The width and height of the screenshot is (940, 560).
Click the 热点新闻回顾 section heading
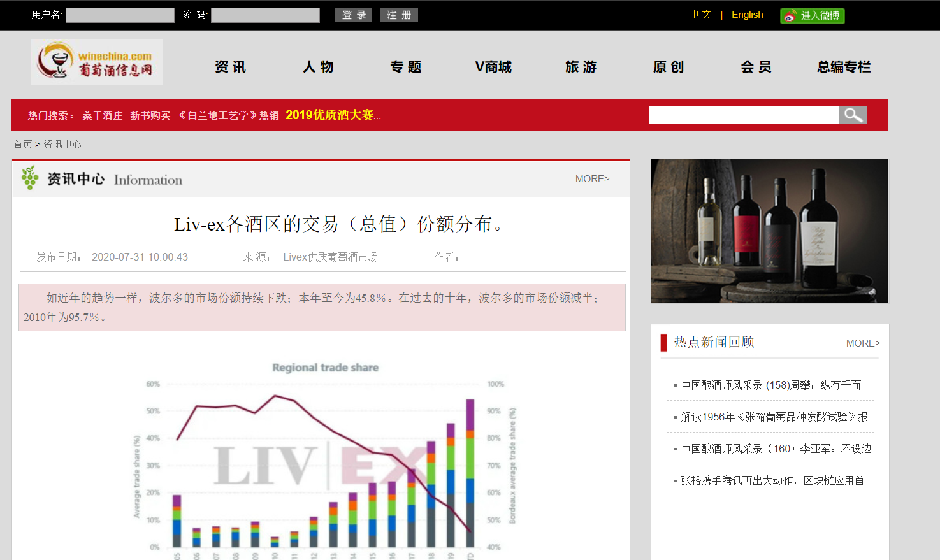click(x=714, y=342)
